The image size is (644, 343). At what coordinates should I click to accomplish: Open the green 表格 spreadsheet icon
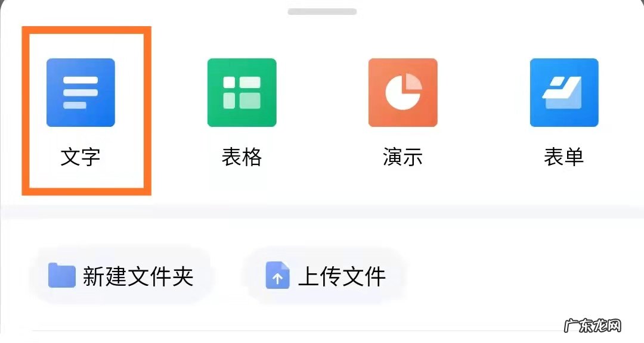242,92
